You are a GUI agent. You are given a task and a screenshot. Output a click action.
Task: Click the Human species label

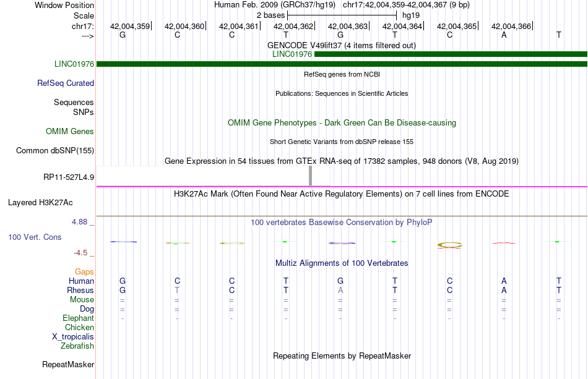pyautogui.click(x=81, y=281)
